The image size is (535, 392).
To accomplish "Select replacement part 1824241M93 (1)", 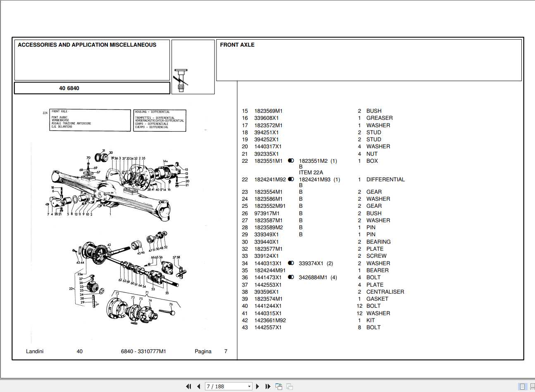I will pyautogui.click(x=320, y=179).
